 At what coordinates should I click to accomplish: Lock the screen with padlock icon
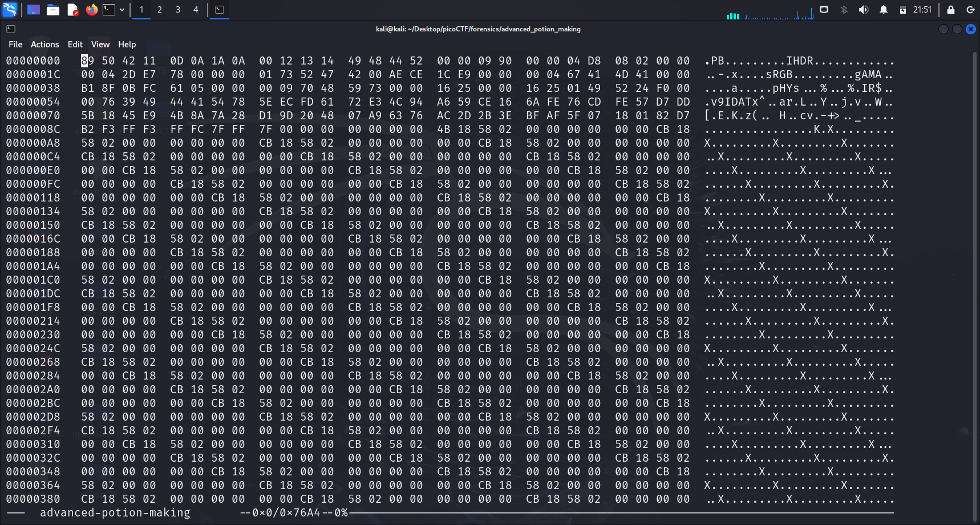tap(951, 10)
